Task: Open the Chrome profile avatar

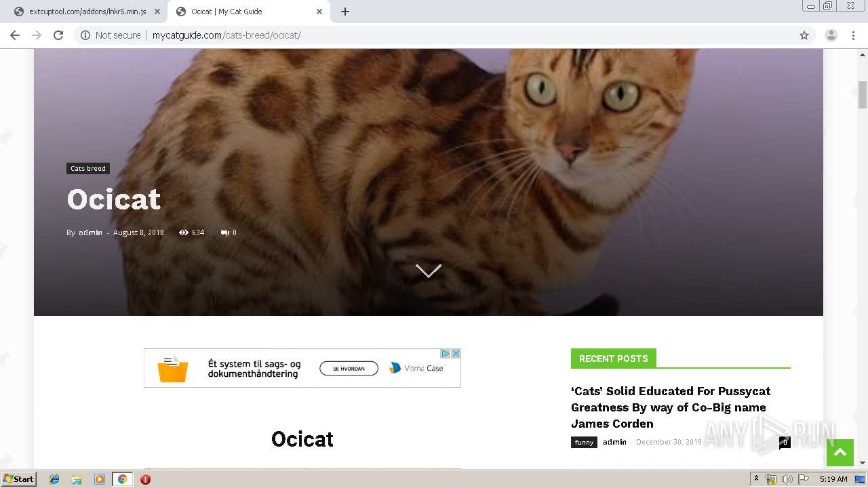Action: (x=831, y=35)
